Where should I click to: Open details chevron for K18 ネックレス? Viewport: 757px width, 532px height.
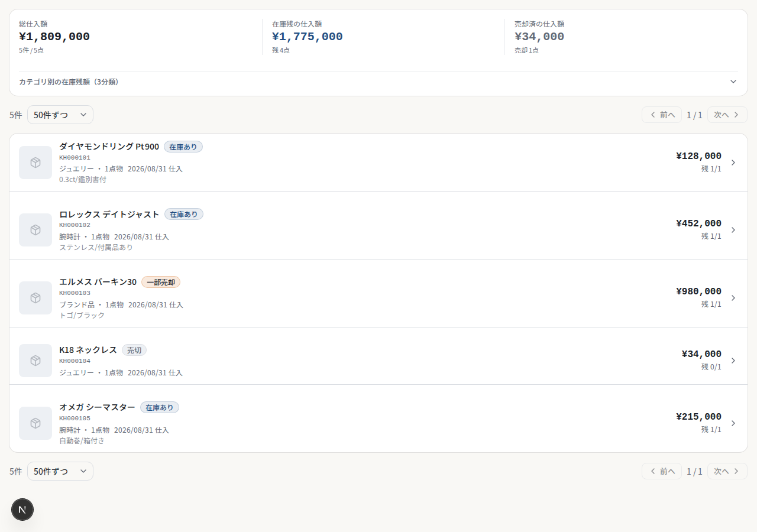click(x=733, y=361)
